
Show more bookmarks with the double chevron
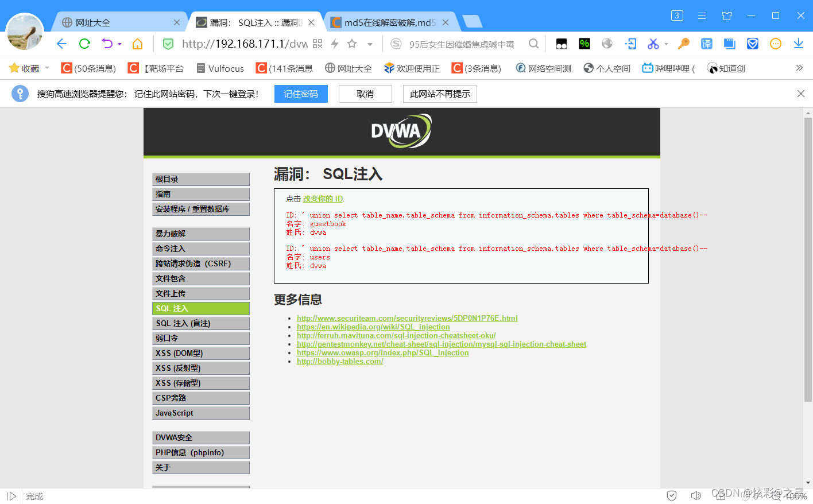pos(799,68)
